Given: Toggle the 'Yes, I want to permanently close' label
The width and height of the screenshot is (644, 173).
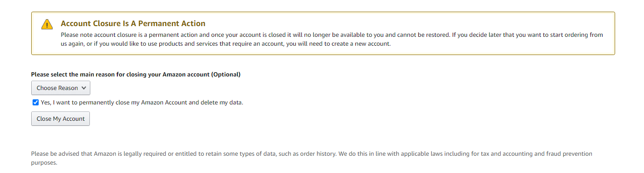Looking at the screenshot, I should click(x=142, y=103).
